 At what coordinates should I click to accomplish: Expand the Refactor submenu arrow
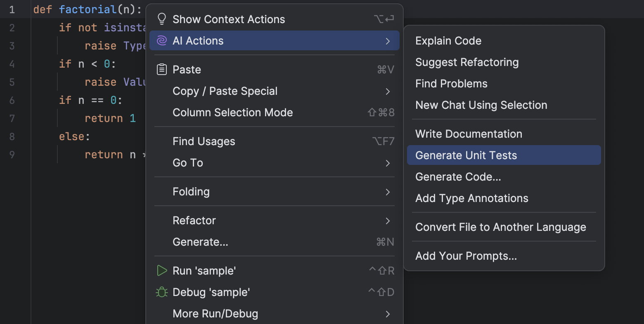click(388, 221)
